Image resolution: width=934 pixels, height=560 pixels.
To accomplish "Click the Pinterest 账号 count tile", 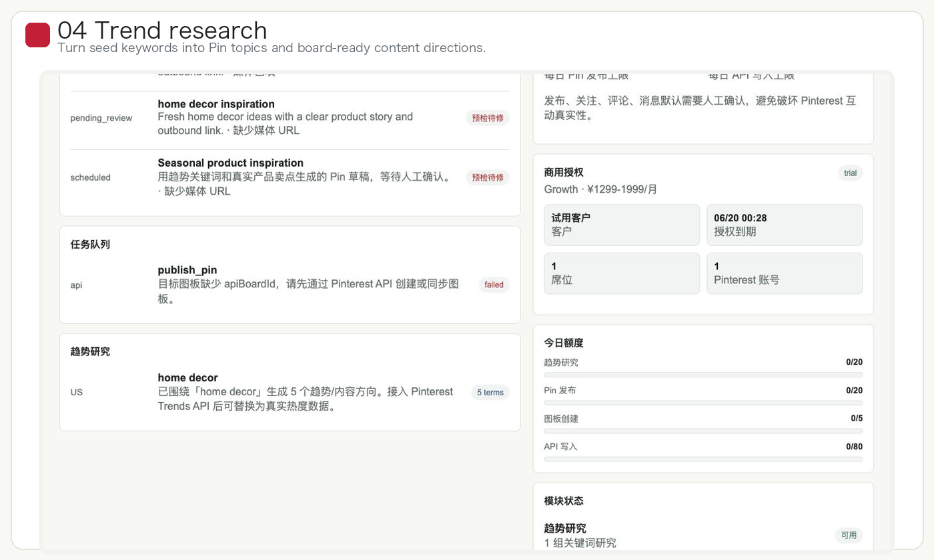I will coord(785,273).
